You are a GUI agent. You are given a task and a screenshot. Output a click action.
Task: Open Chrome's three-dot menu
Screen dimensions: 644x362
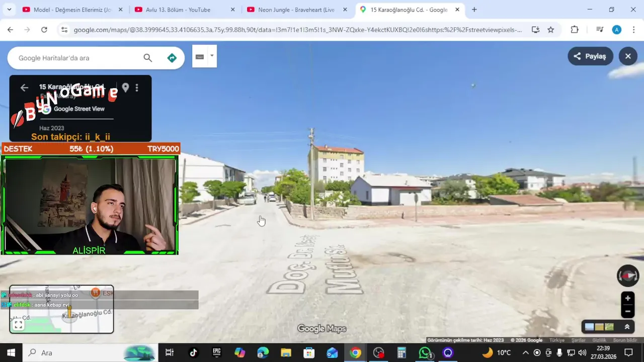point(633,30)
